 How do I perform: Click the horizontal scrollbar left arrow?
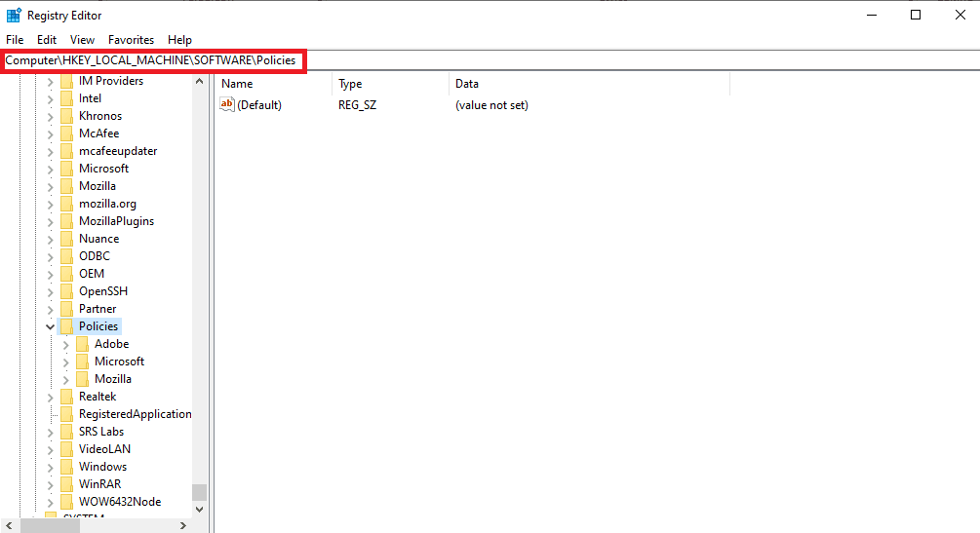pyautogui.click(x=9, y=525)
